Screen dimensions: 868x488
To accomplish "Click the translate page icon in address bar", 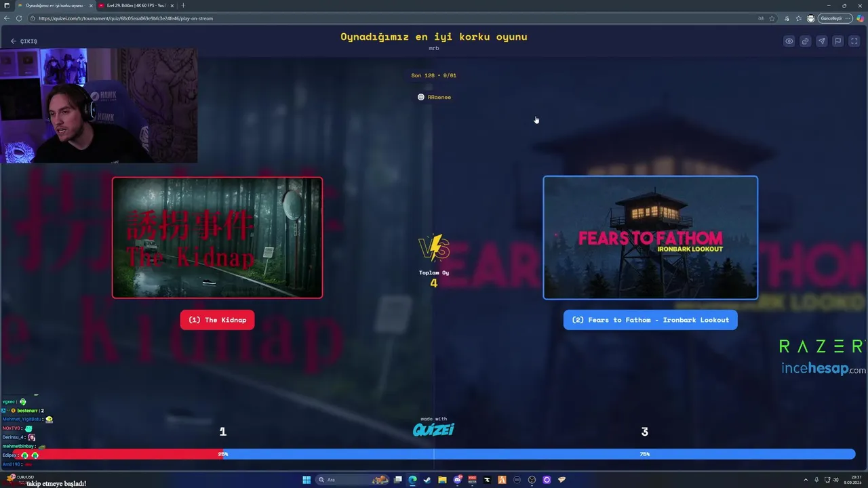I will pyautogui.click(x=762, y=18).
